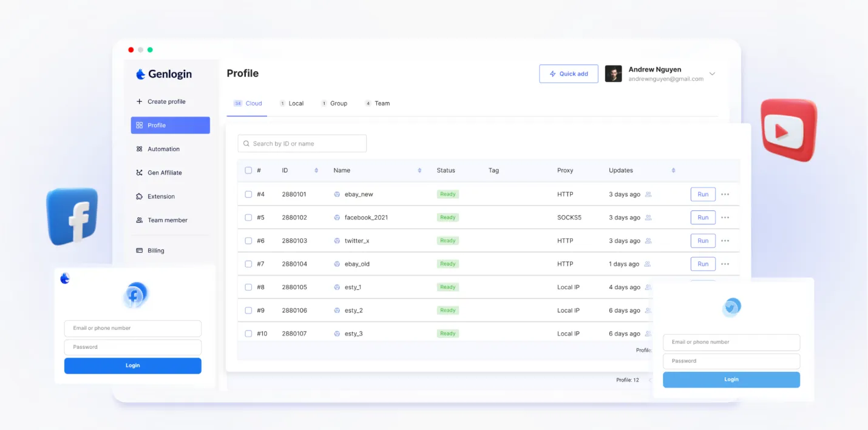Click the Extension puzzle icon
868x430 pixels.
point(139,197)
